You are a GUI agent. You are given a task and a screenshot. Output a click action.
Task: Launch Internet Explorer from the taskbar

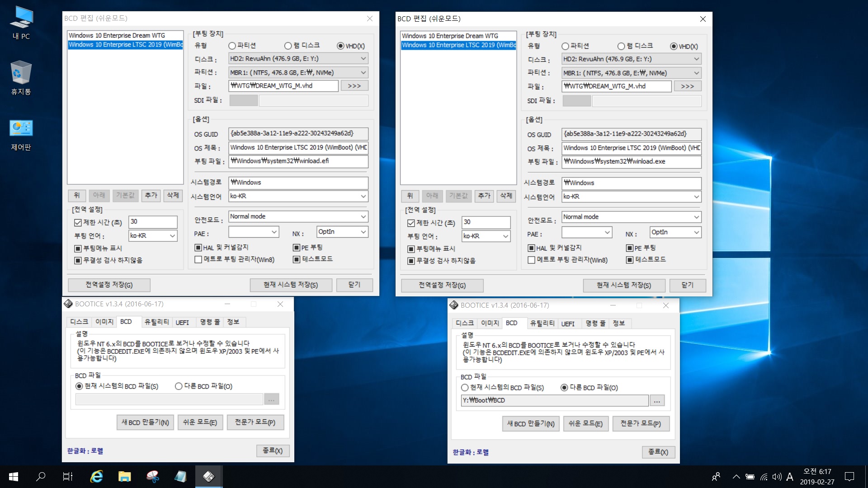click(96, 477)
